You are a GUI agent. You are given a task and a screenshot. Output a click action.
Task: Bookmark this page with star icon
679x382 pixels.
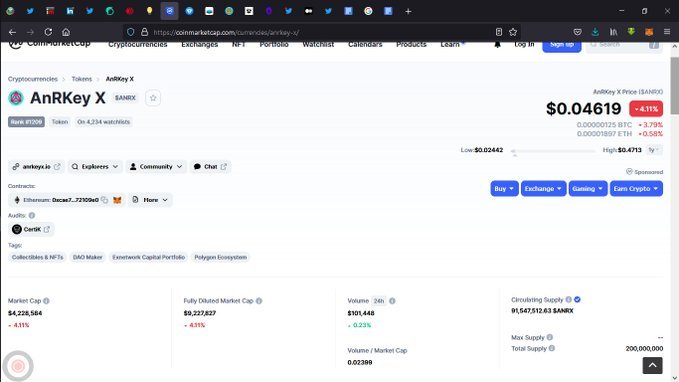[x=513, y=32]
